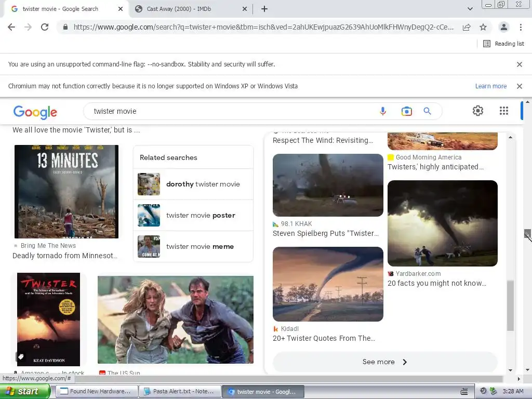This screenshot has width=532, height=399.
Task: Click the Yardbarker.com source label
Action: tap(418, 274)
